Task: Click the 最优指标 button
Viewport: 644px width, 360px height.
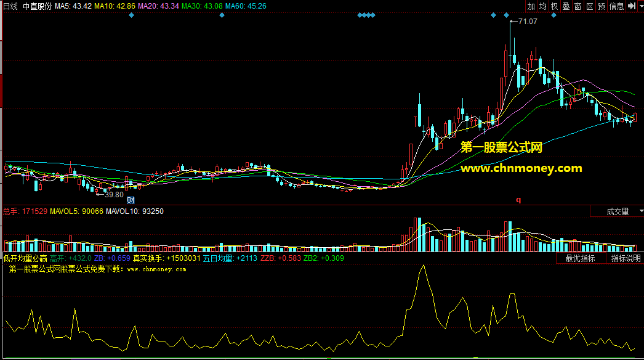Action: coord(581,258)
